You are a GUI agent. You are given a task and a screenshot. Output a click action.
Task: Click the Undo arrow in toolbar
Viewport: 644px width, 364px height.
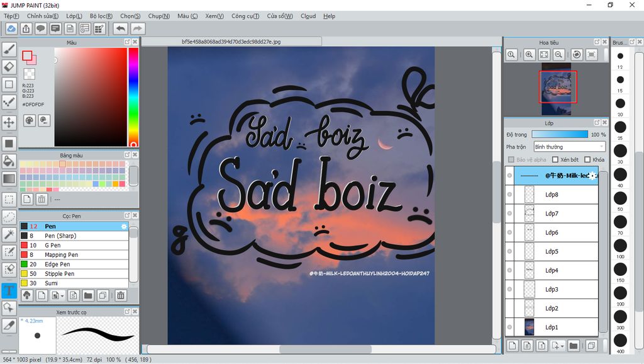tap(120, 28)
